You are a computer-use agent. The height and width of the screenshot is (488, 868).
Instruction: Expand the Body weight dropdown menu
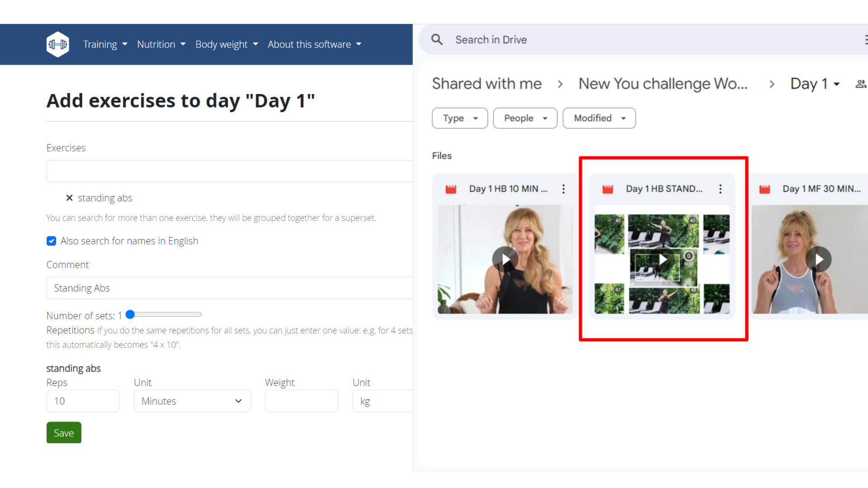(226, 44)
